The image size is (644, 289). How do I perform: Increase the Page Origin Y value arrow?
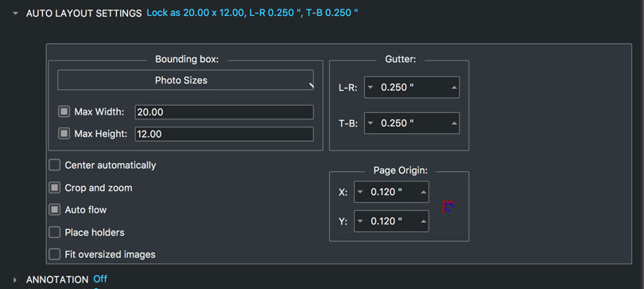click(423, 221)
